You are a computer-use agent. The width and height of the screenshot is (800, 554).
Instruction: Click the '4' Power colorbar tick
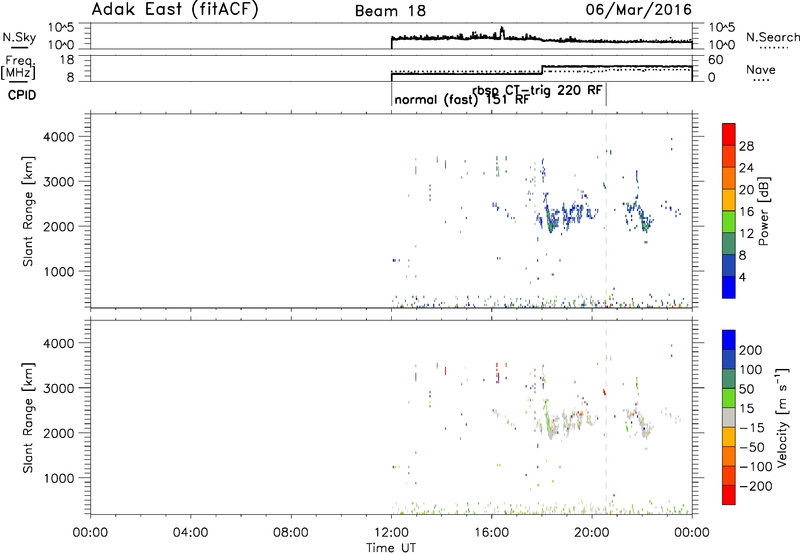tap(742, 277)
